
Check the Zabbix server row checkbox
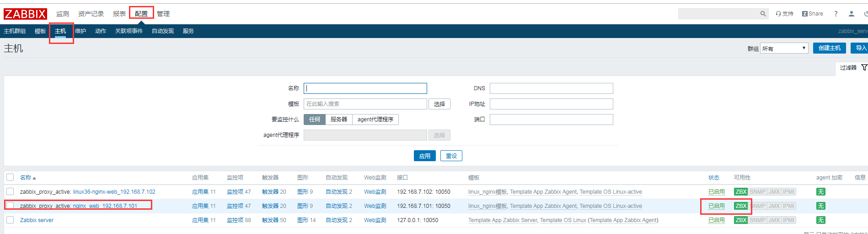pyautogui.click(x=10, y=220)
